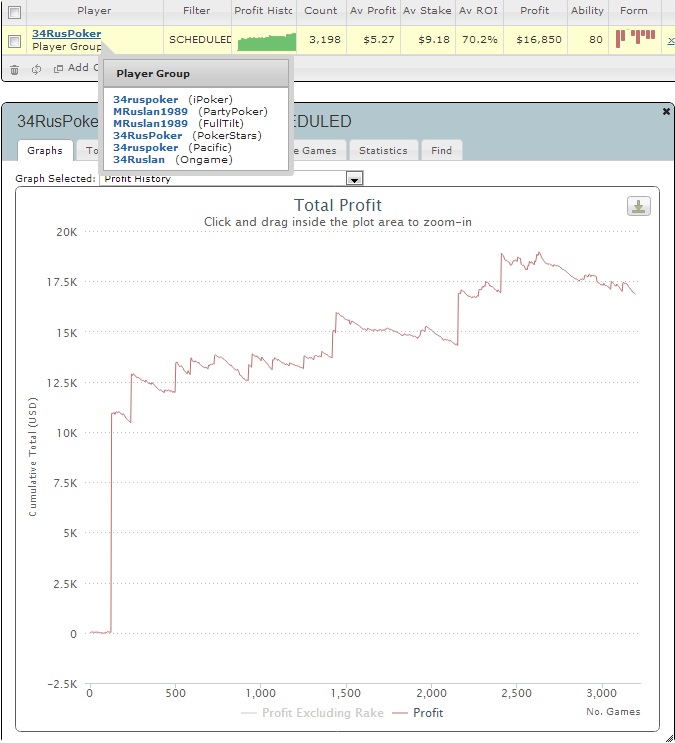Open the Graph Selected dropdown arrow

click(355, 179)
